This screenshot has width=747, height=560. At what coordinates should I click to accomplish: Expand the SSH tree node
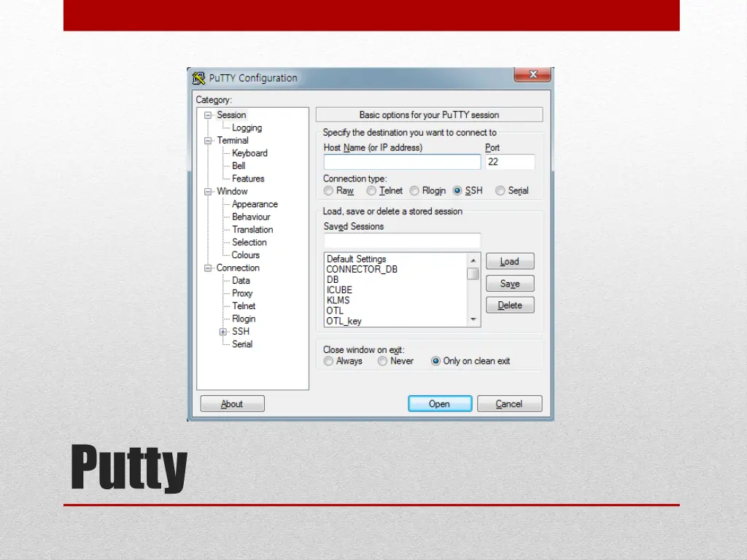(x=223, y=332)
